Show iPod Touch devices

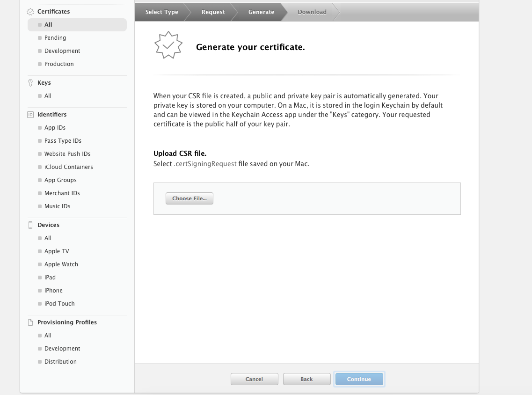click(59, 304)
